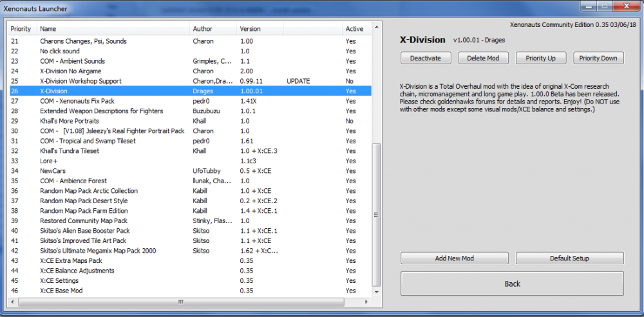644x317 pixels.
Task: Click the vertical scrollbar up arrow
Action: coord(376,28)
